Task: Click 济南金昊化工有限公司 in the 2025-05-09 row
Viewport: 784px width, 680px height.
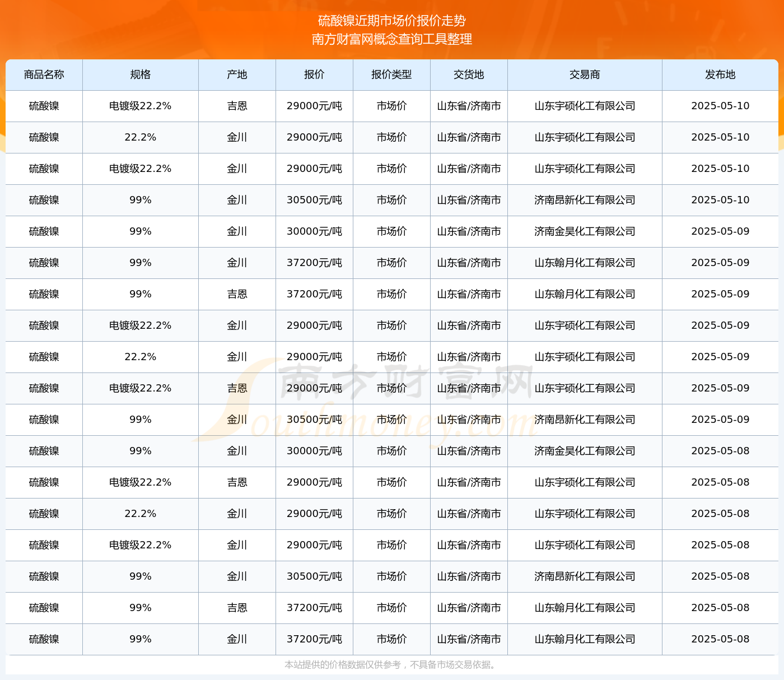Action: coord(585,231)
